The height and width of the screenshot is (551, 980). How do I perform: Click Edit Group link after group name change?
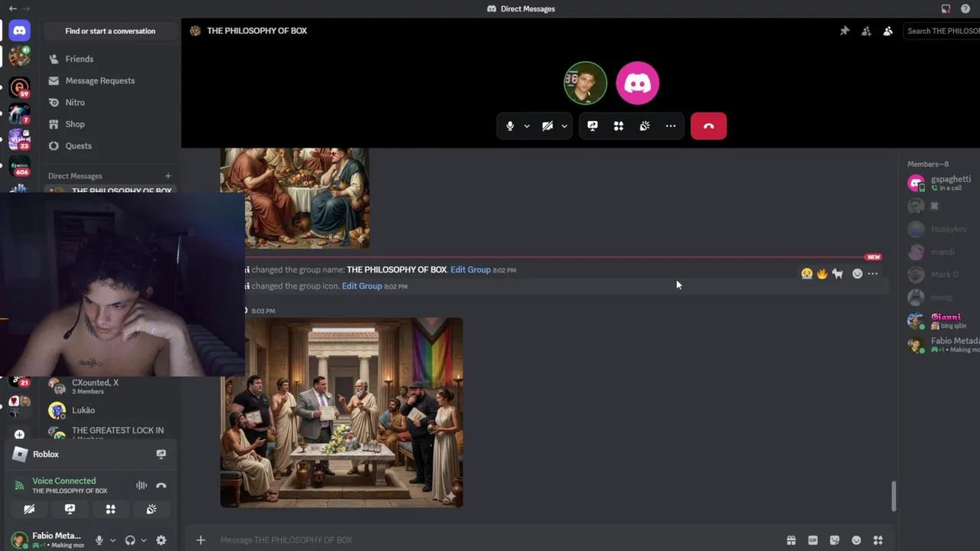[470, 269]
